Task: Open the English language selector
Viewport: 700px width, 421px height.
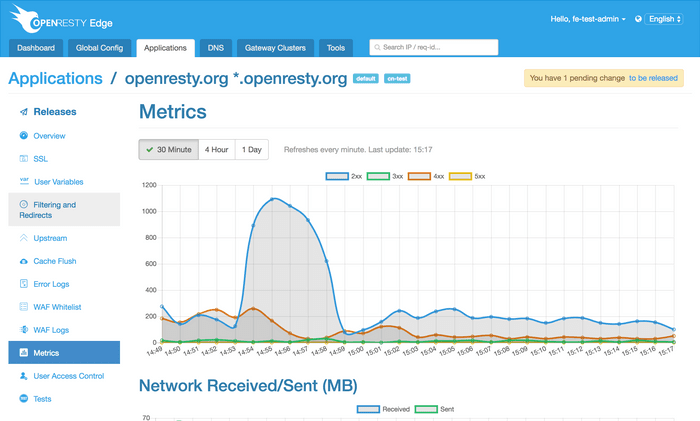Action: coord(664,19)
